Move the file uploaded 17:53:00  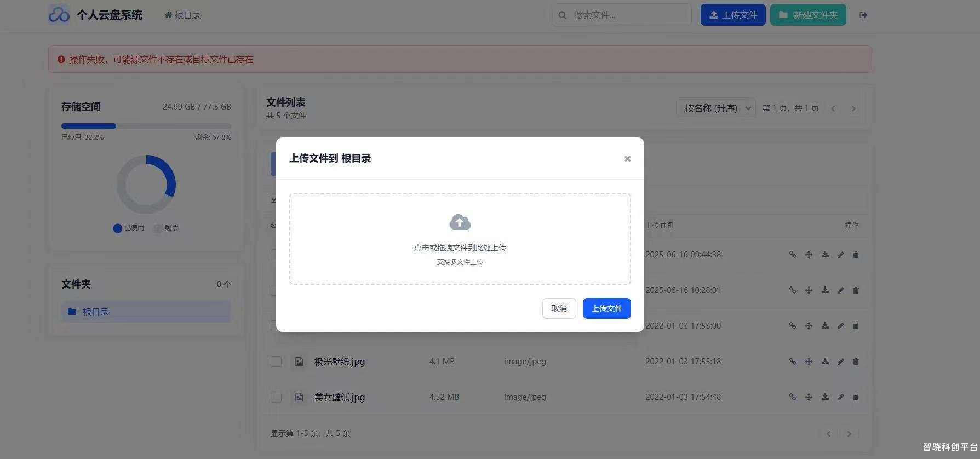(x=809, y=326)
